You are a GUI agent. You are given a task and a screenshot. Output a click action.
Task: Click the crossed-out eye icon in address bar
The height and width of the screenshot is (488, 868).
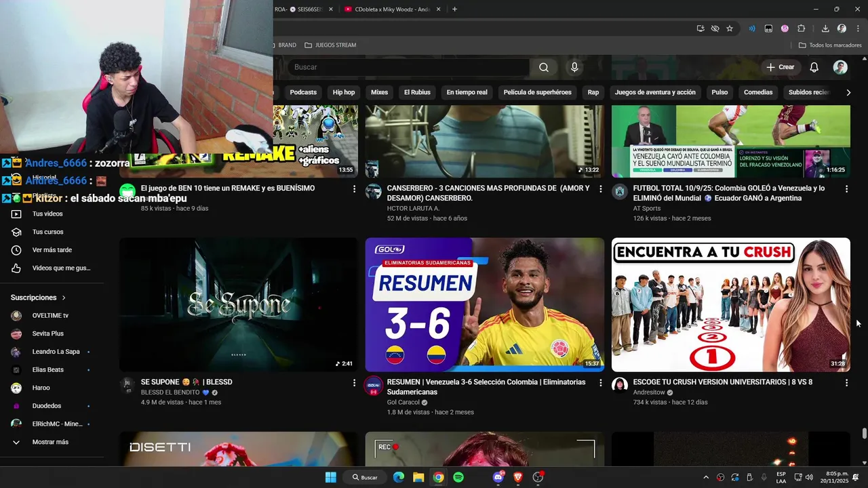(x=715, y=28)
